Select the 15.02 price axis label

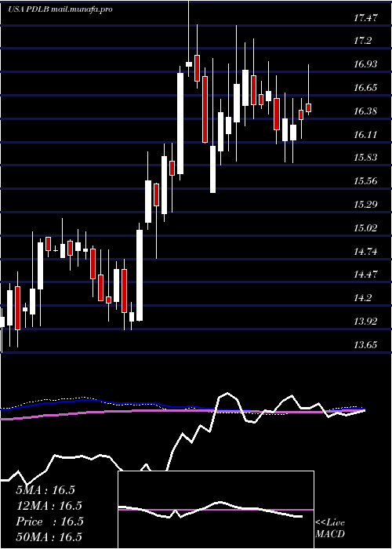pyautogui.click(x=365, y=228)
